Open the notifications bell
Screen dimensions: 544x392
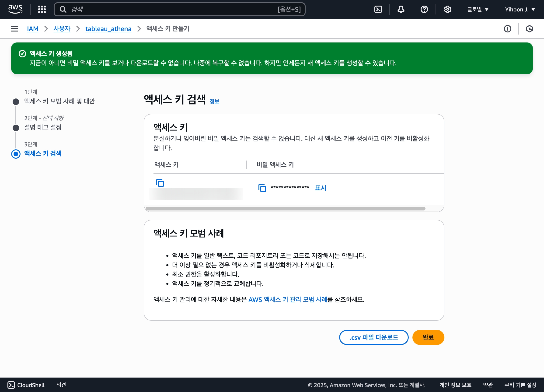(401, 9)
